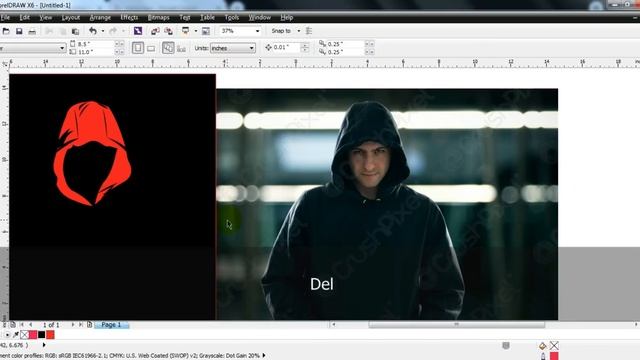Open the Effects menu
The width and height of the screenshot is (640, 360).
pos(129,17)
